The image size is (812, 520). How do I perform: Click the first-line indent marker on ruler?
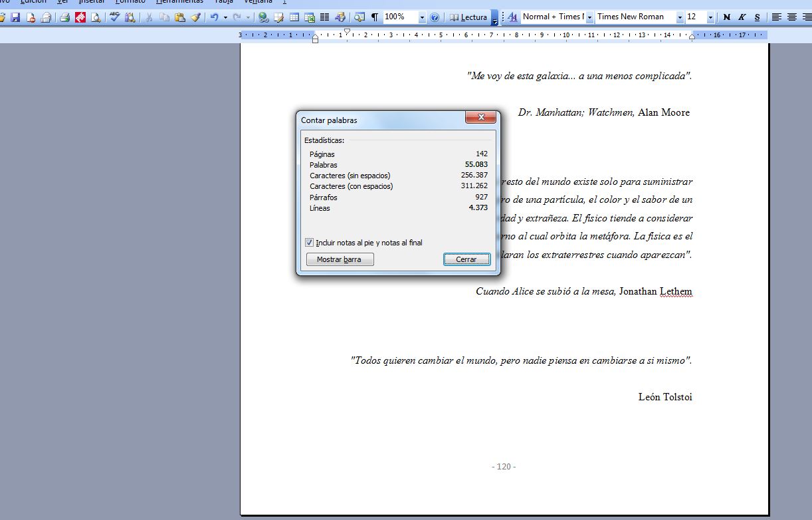pos(346,31)
